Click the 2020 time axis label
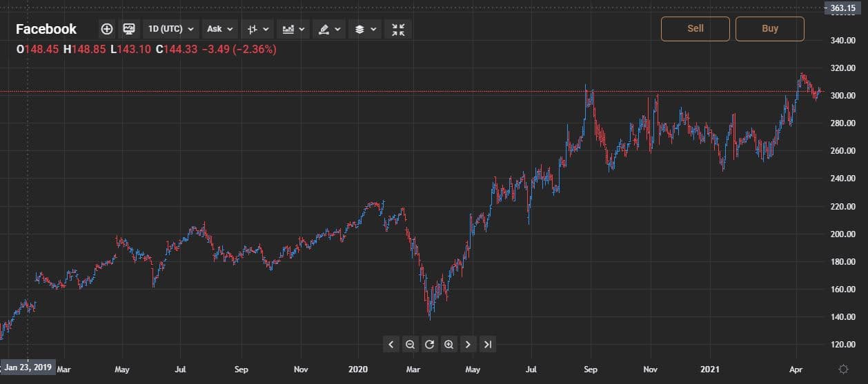This screenshot has width=868, height=384. (358, 370)
